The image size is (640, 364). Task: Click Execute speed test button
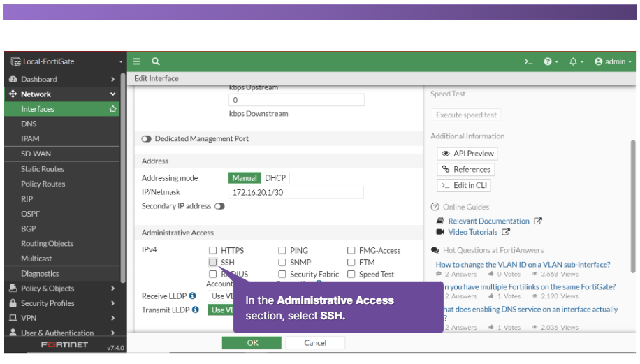[x=466, y=115]
